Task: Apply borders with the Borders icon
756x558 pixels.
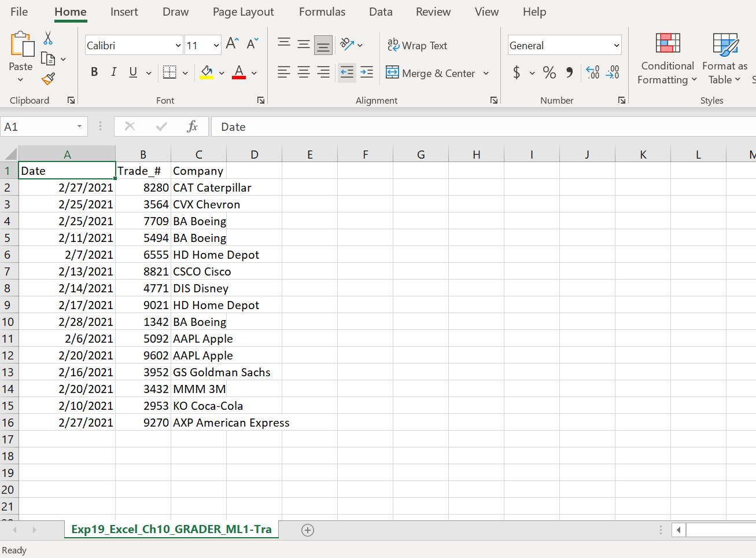Action: [x=169, y=72]
